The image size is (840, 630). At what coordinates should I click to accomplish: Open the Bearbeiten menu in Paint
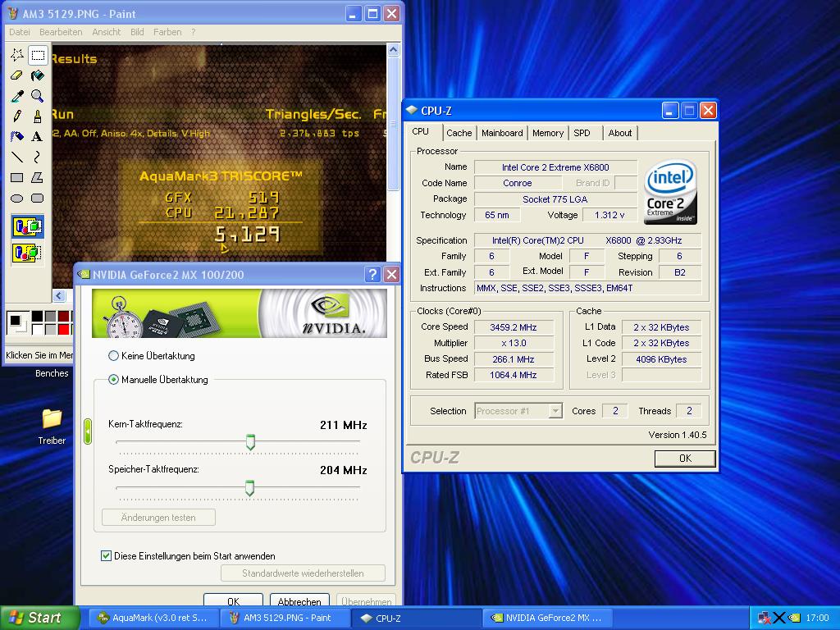click(61, 32)
